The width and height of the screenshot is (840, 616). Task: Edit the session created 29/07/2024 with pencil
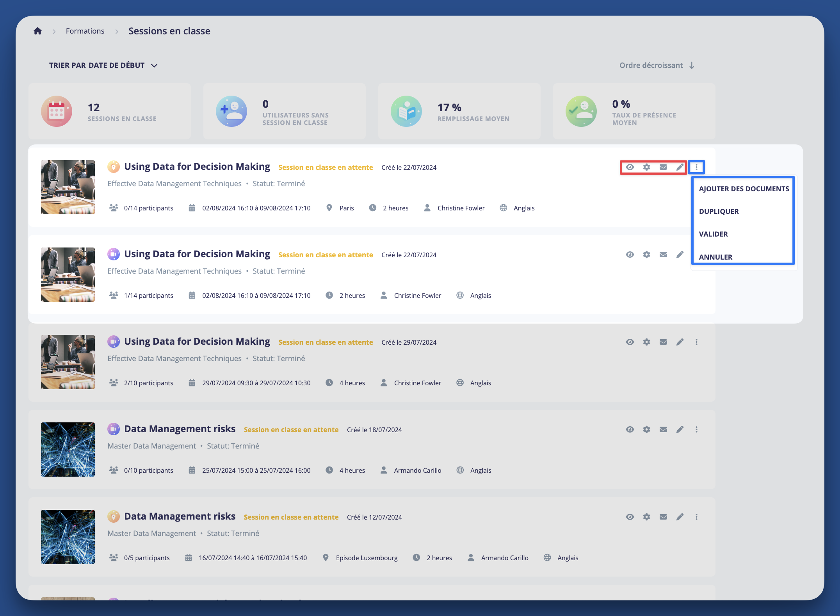coord(680,342)
